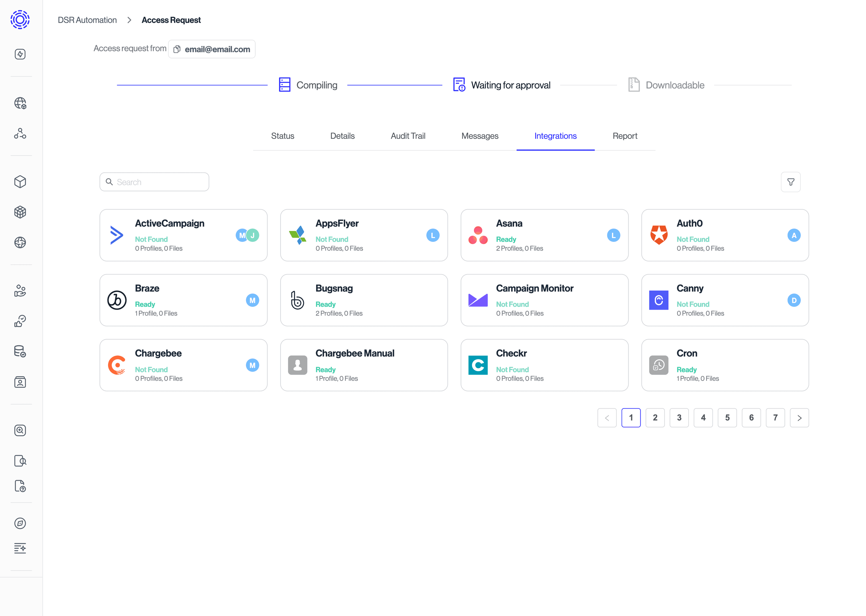Go to page 6
The image size is (866, 616).
(x=751, y=418)
